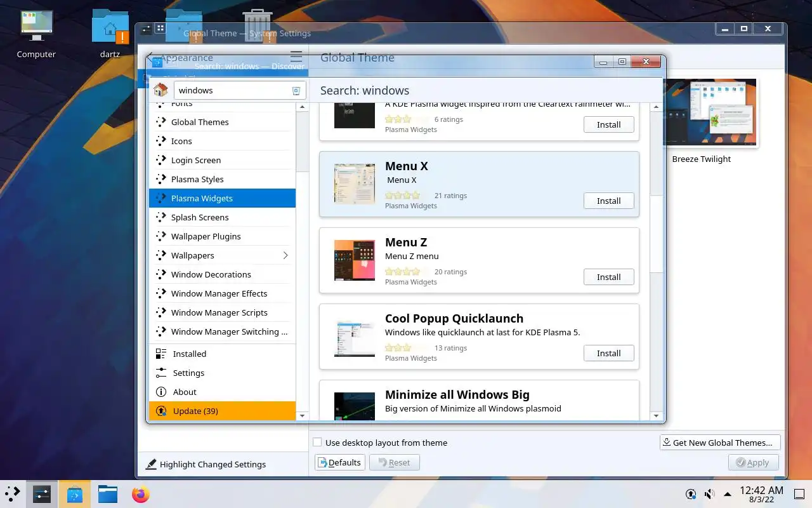Install the Menu X widget
Screen dimensions: 812x508
[x=608, y=201]
